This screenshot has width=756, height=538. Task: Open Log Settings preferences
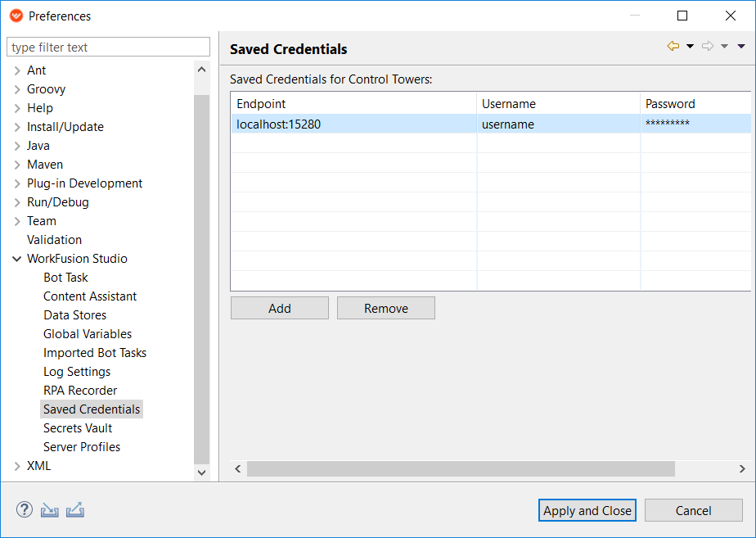77,372
